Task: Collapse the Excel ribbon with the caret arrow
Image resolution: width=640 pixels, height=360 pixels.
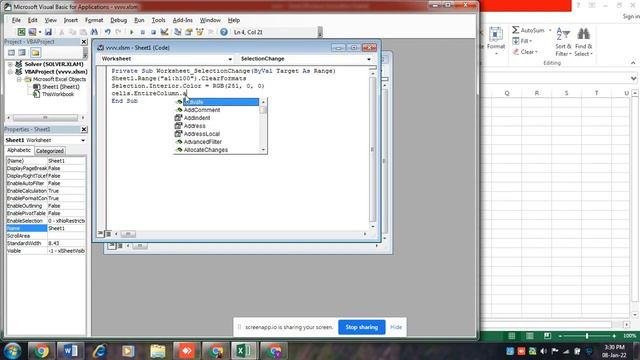Action: pos(633,63)
